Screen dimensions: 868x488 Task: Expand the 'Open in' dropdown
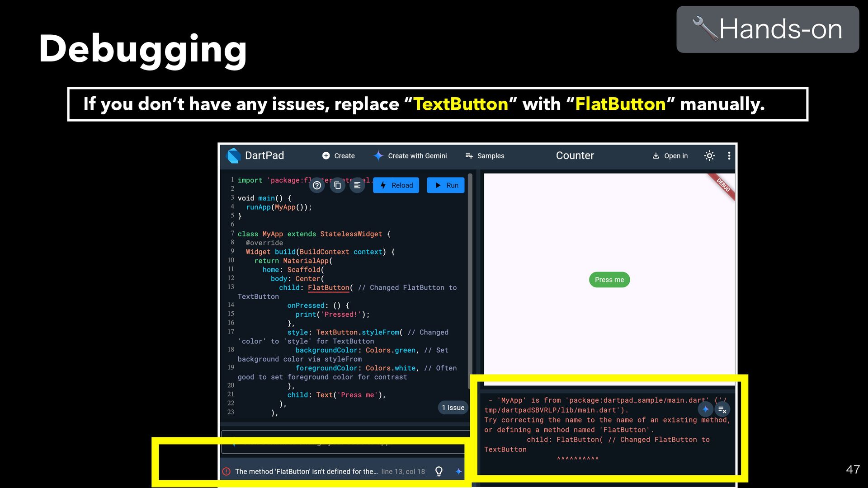click(670, 156)
